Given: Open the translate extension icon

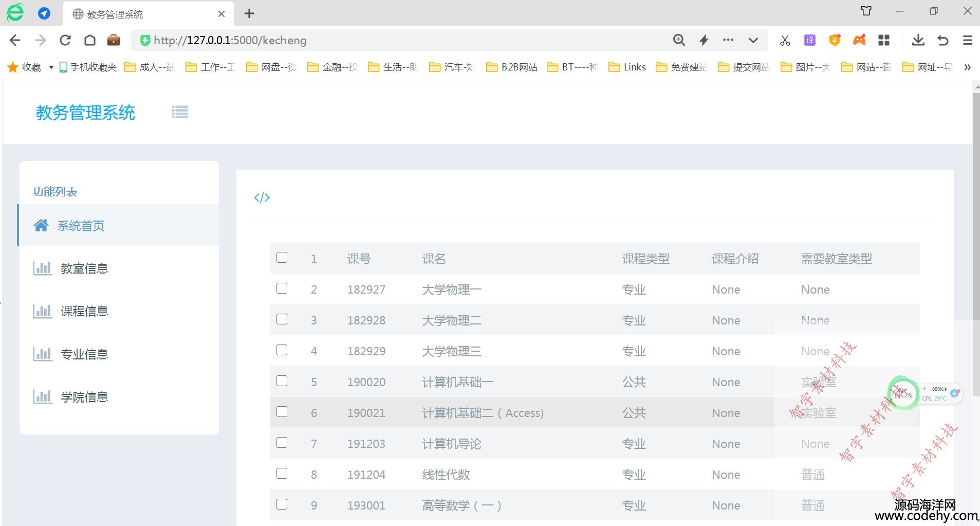Looking at the screenshot, I should point(809,40).
